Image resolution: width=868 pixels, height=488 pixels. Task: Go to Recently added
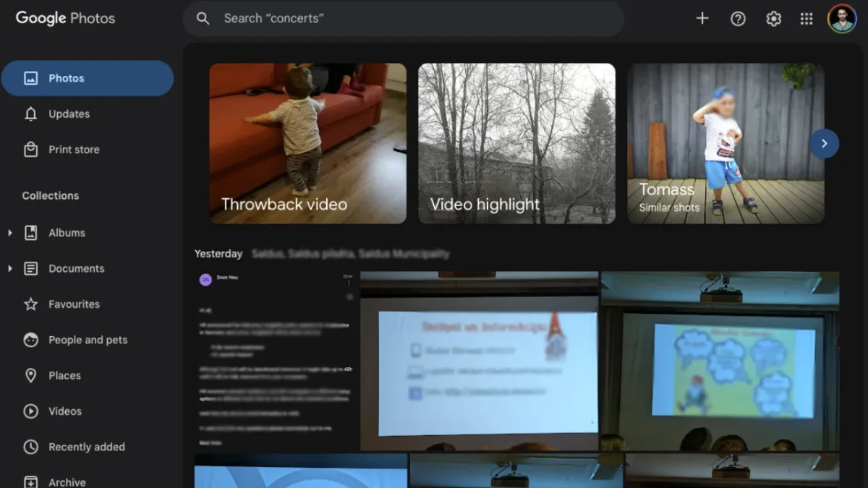[86, 447]
